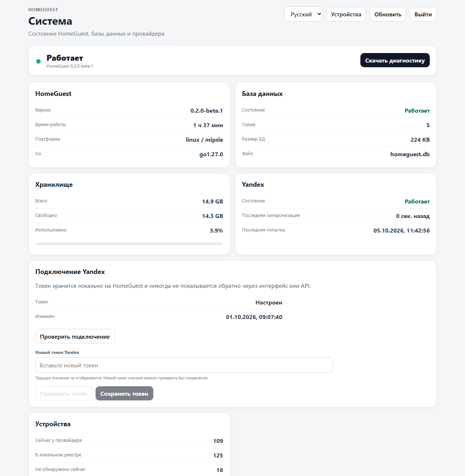Viewport: 465px width, 476px height.
Task: Click the HomeGuest 0.2.0-beta.1 subtitle under Работает
Action: click(x=70, y=66)
